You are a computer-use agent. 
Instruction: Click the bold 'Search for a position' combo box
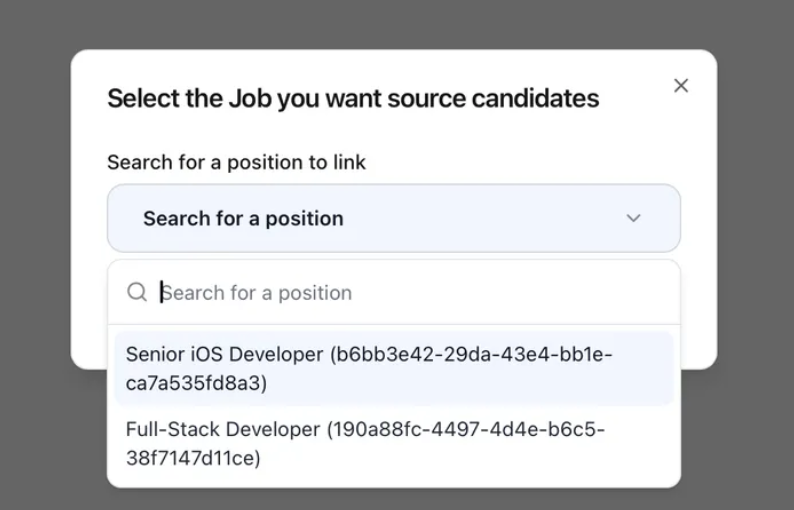pyautogui.click(x=393, y=218)
